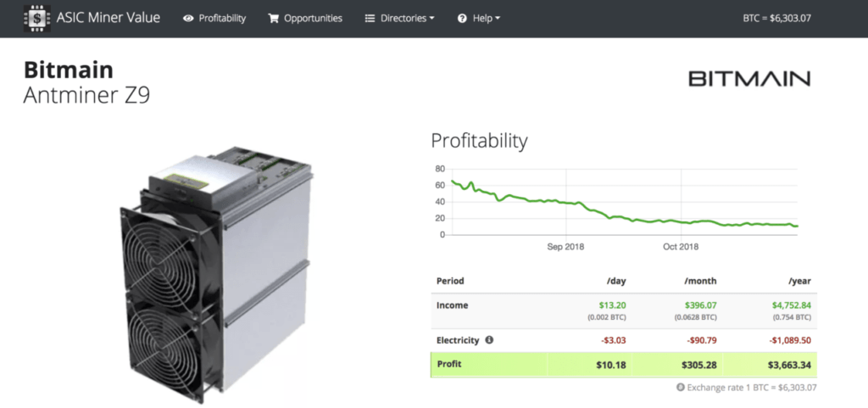Screen dimensions: 868x408
Task: Click the $305.28 monthly profit value
Action: [699, 366]
